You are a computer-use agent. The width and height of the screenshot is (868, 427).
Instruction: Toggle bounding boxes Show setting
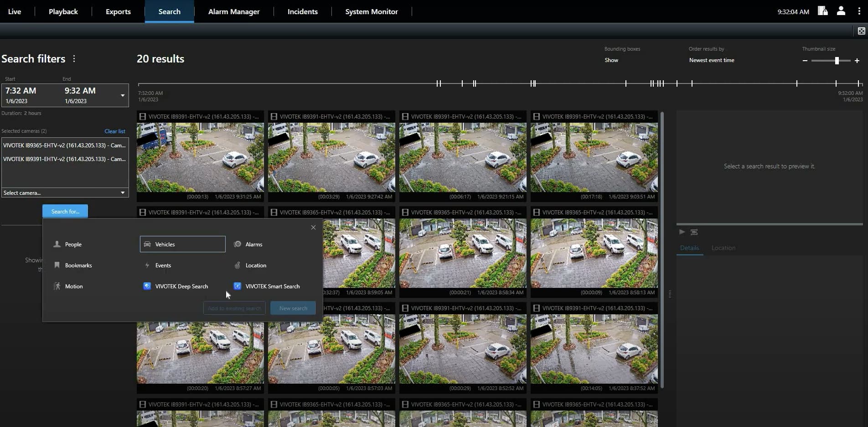[x=611, y=60]
